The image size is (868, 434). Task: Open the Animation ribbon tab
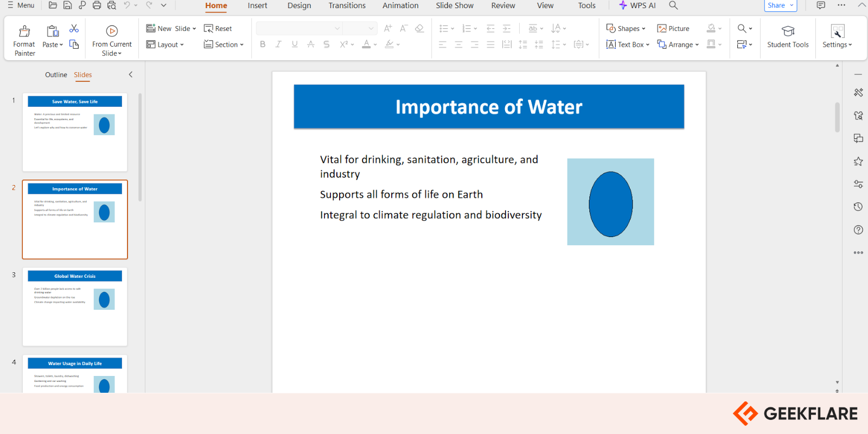click(x=400, y=5)
